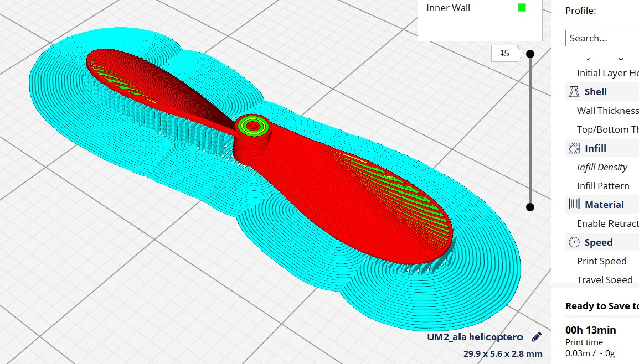Click the Shell category icon

pos(574,92)
